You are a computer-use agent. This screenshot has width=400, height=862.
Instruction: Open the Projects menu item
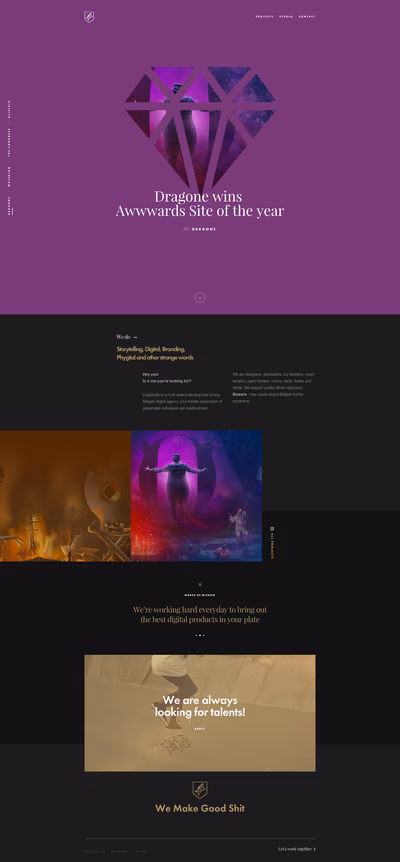264,16
